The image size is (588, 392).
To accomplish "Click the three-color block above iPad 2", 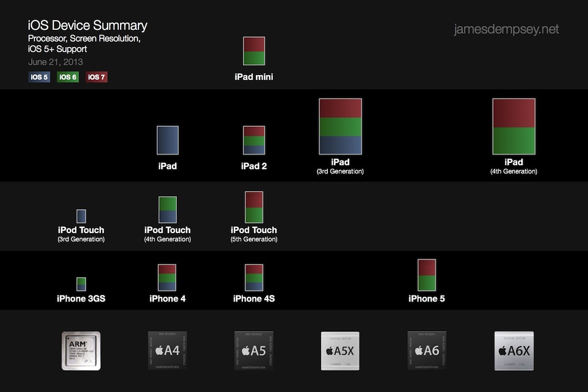I will tap(254, 140).
